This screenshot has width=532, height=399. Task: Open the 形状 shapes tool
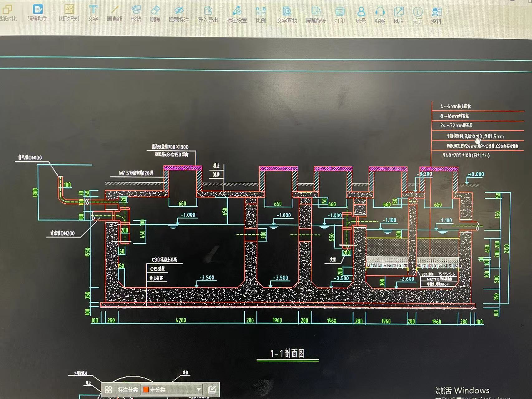pyautogui.click(x=136, y=14)
